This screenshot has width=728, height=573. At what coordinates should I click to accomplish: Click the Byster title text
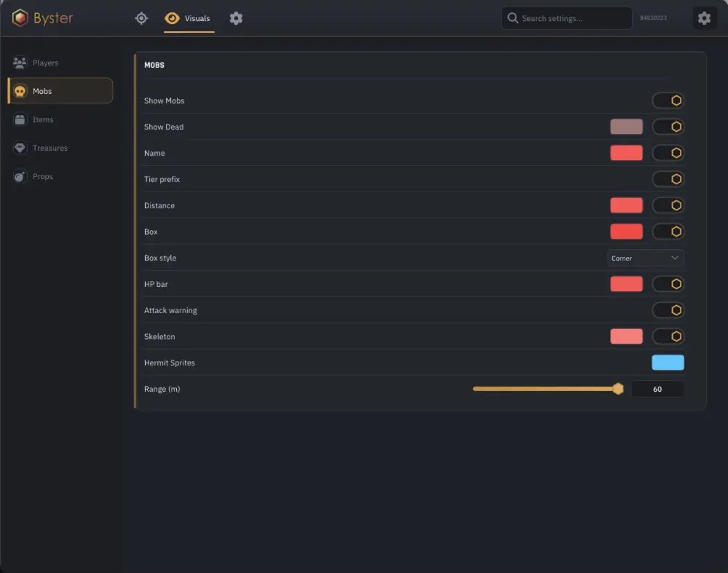point(53,18)
